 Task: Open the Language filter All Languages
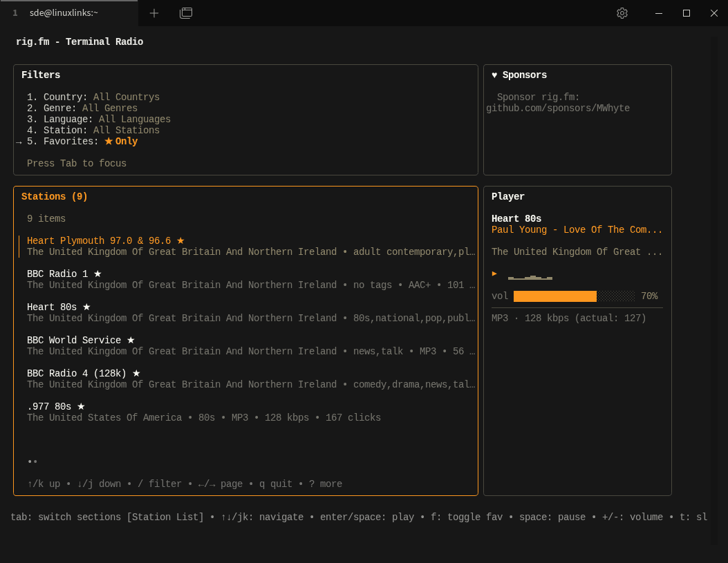[x=134, y=120]
